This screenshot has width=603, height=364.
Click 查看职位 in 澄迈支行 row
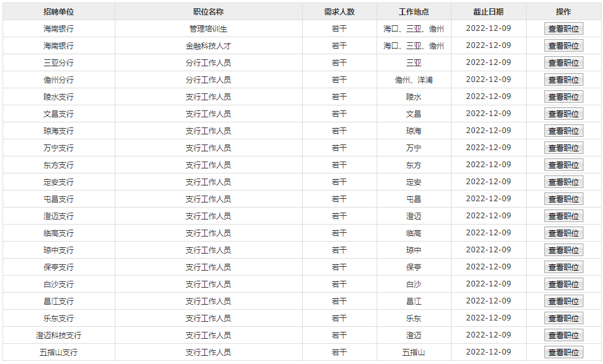click(x=563, y=216)
